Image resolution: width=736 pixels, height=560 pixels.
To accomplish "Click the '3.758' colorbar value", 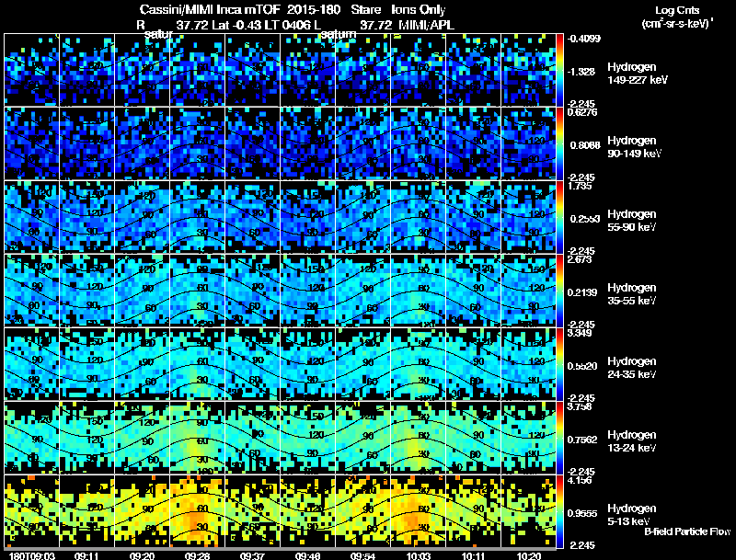I will point(580,407).
